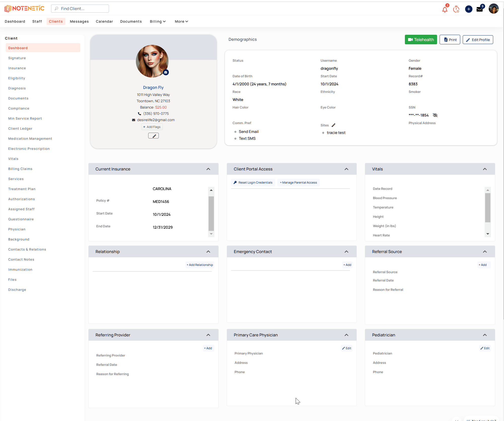
Task: Open the user avatar in the header
Action: 493,9
